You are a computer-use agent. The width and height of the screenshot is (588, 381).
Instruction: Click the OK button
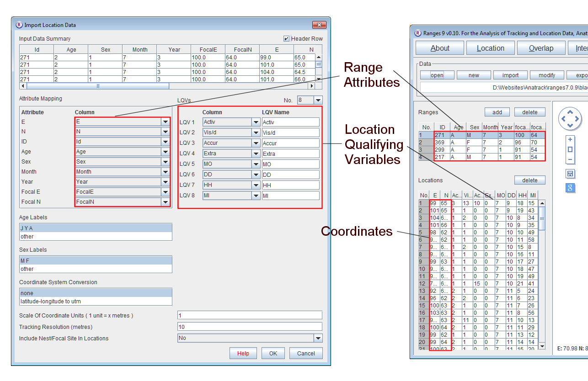coord(273,353)
